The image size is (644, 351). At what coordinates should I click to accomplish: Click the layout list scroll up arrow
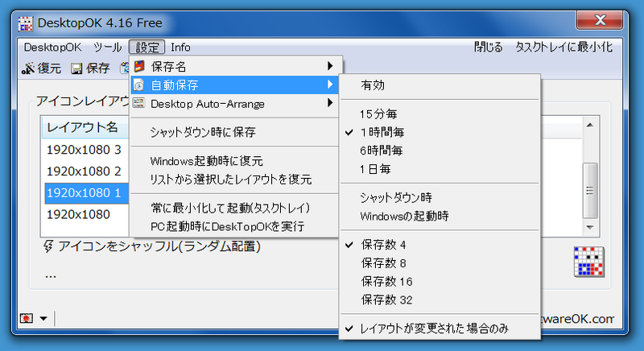point(590,126)
